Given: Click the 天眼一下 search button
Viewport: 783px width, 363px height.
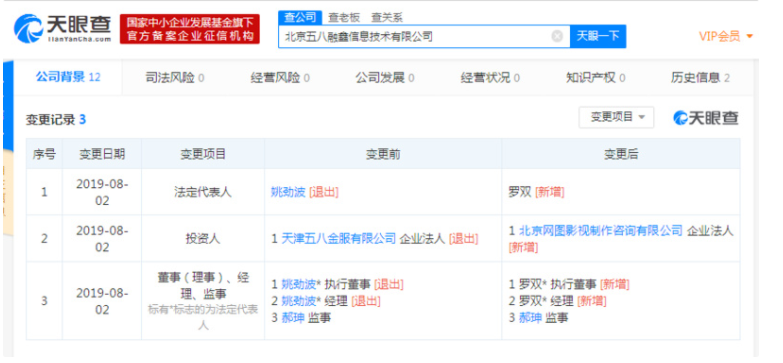Looking at the screenshot, I should (x=598, y=36).
